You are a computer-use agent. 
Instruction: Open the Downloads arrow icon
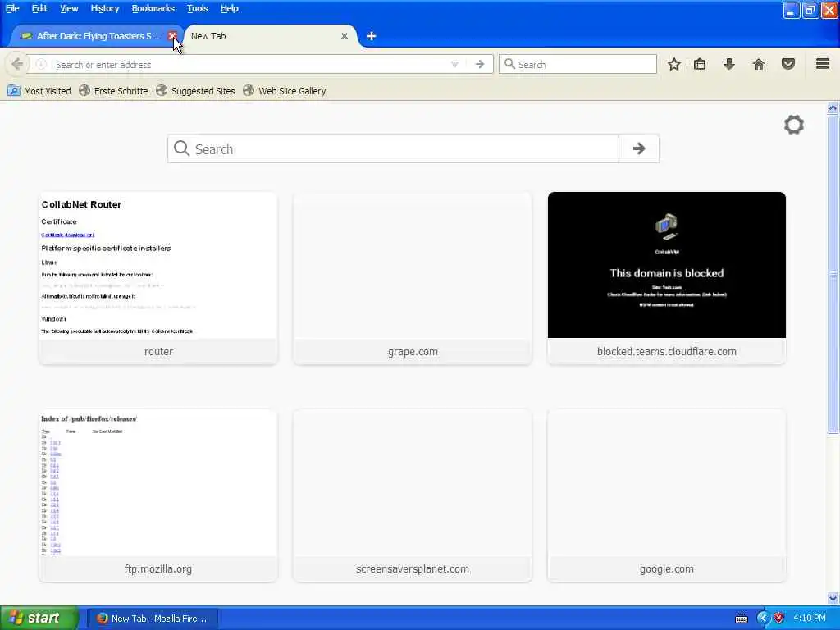coord(729,64)
